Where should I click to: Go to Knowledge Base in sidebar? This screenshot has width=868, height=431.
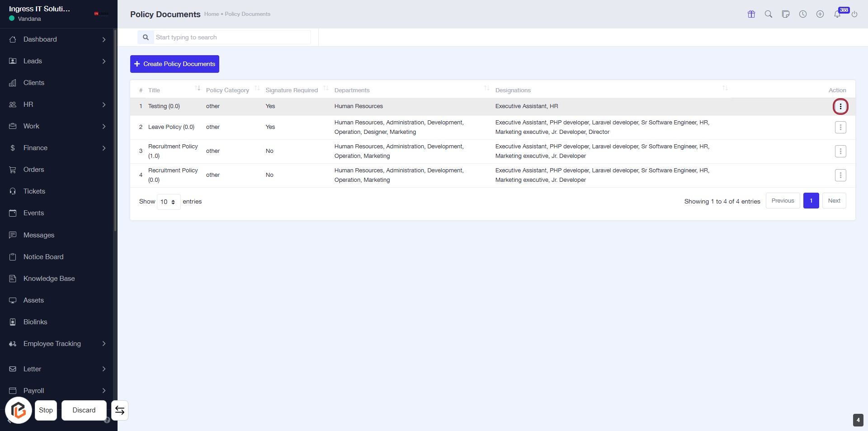tap(49, 279)
